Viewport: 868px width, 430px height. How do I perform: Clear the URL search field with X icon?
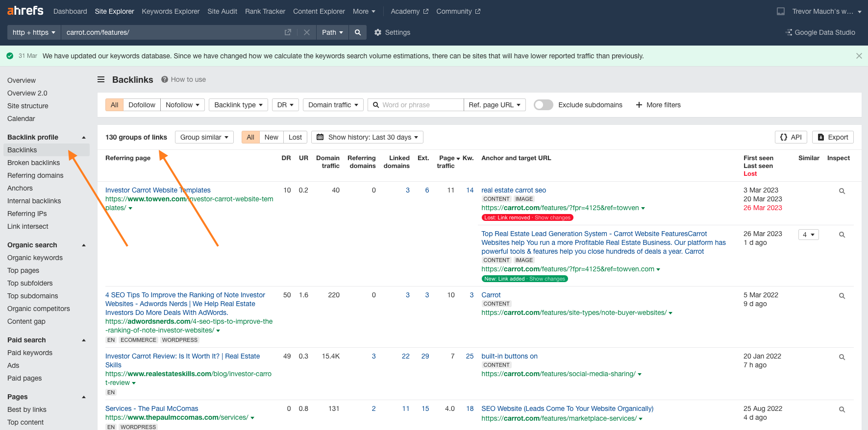click(x=307, y=32)
